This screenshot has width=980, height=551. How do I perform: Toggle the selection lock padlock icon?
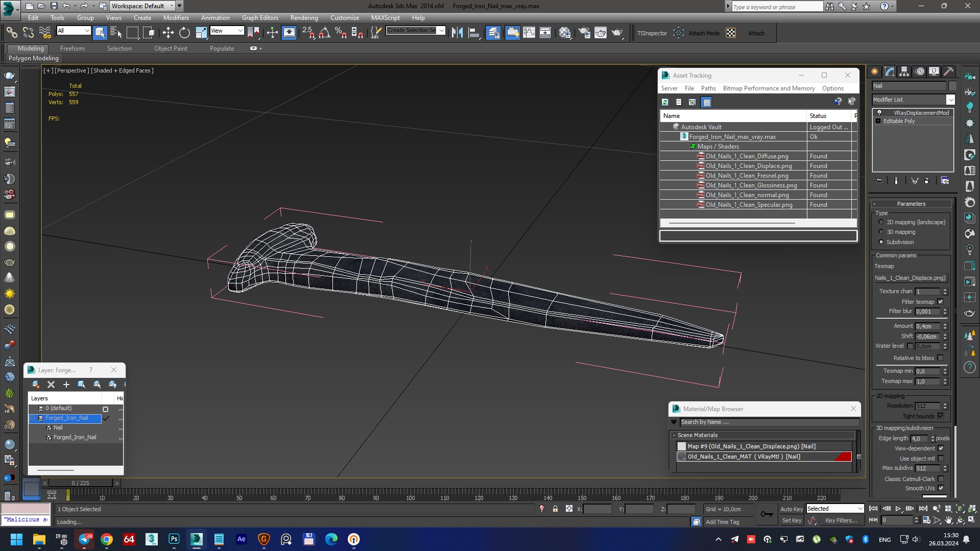tap(555, 509)
